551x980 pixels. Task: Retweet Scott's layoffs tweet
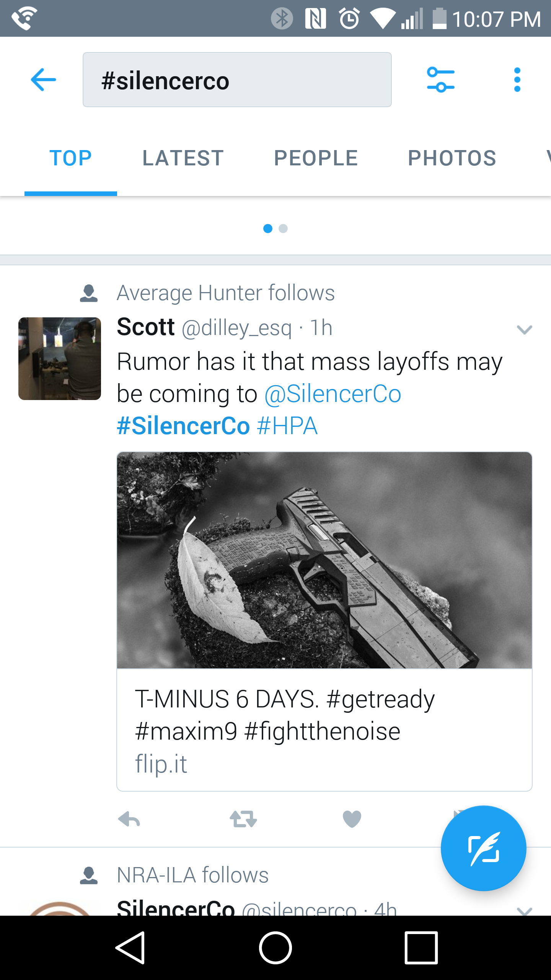coord(243,819)
